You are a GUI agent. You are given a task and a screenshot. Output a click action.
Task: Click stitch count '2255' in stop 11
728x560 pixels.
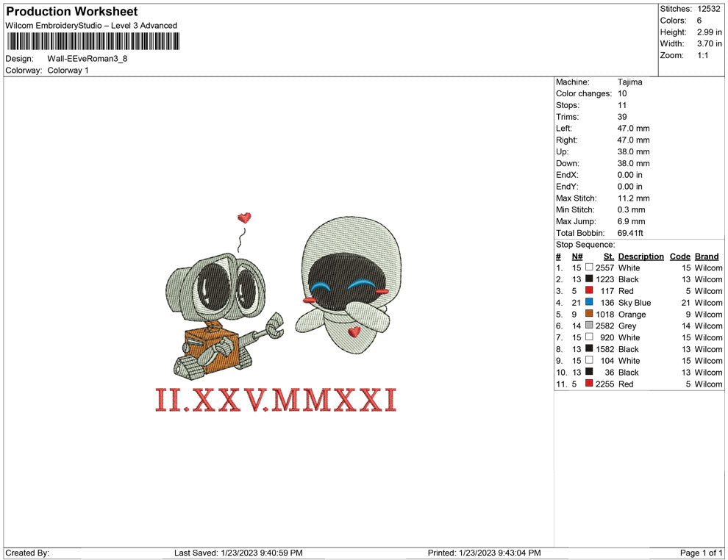(x=605, y=384)
